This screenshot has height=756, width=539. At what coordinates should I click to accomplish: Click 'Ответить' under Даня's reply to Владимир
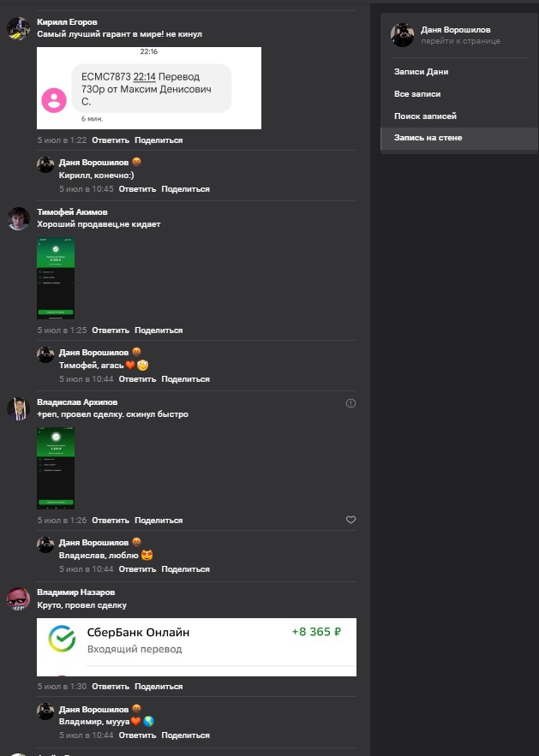[137, 735]
